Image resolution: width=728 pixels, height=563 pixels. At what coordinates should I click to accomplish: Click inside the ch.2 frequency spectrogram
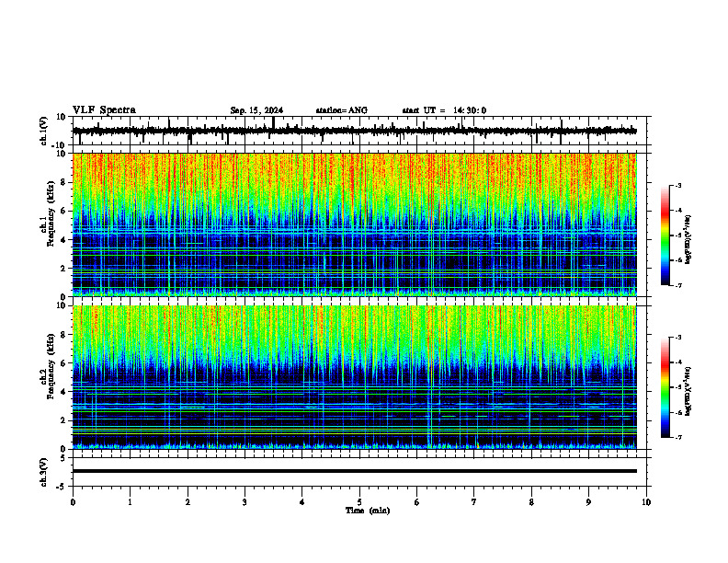pos(354,377)
